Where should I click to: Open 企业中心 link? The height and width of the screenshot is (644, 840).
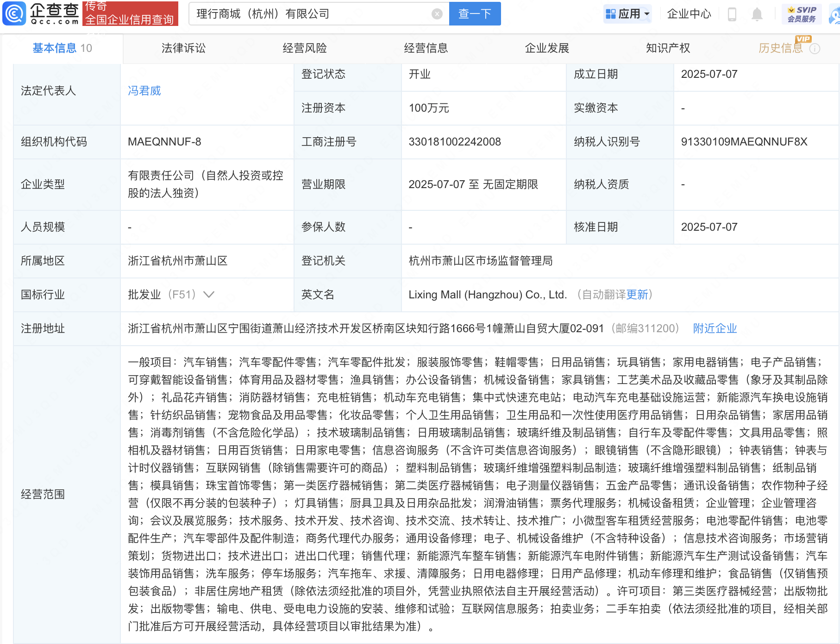(689, 14)
